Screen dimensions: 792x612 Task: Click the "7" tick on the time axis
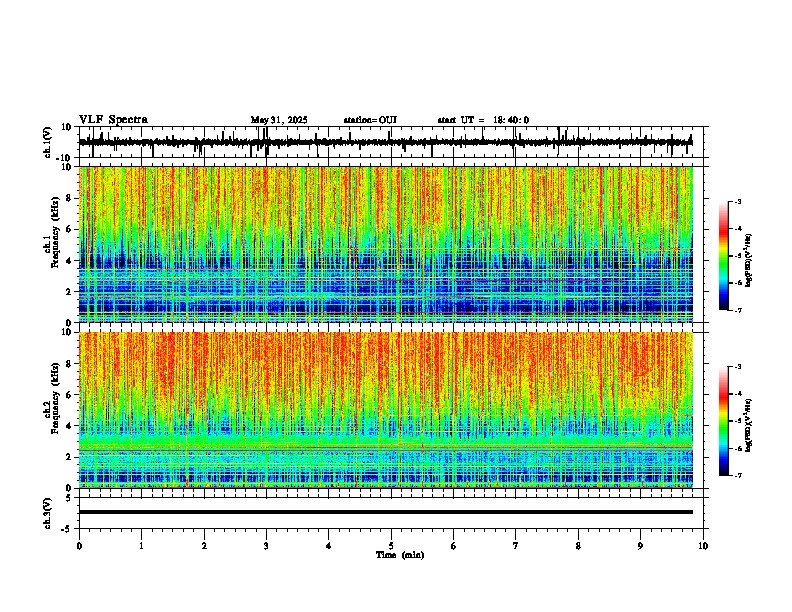pos(516,546)
